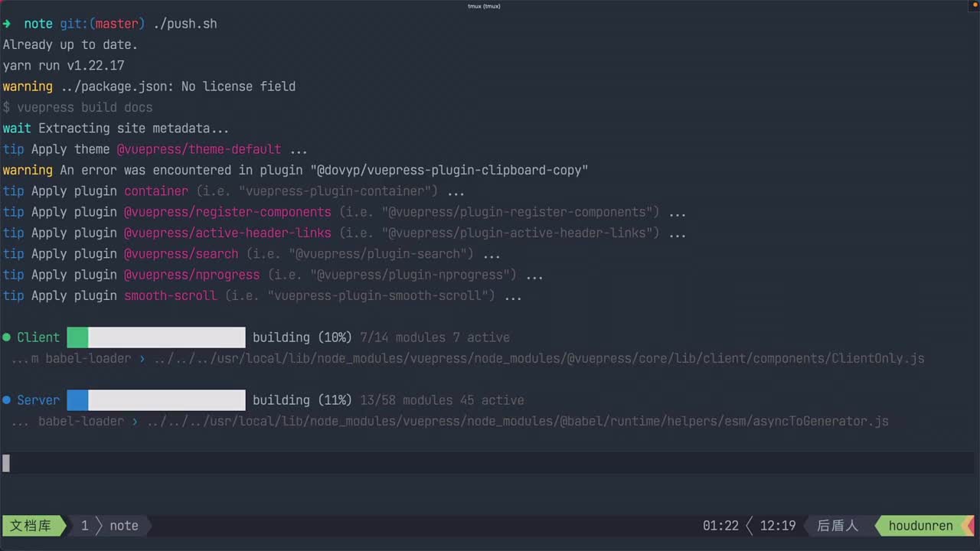
Task: Click the asyncToGenerator.js file path
Action: pos(518,421)
